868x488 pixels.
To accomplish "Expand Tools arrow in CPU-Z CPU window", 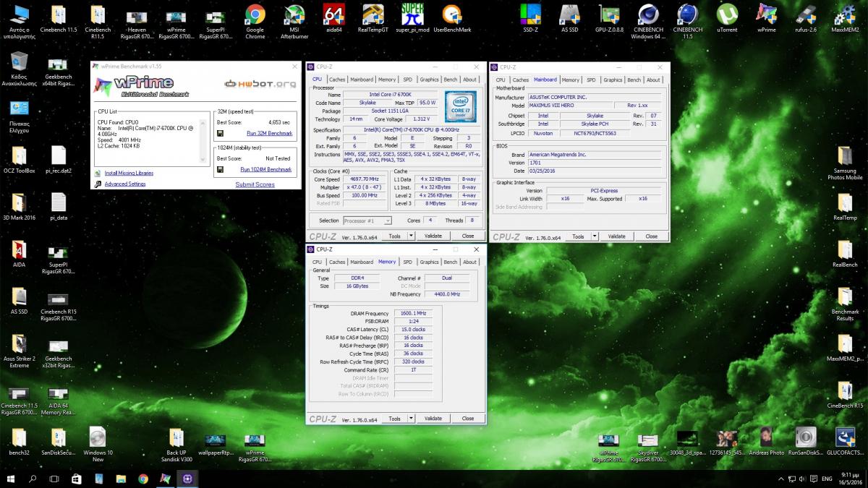I will [412, 236].
